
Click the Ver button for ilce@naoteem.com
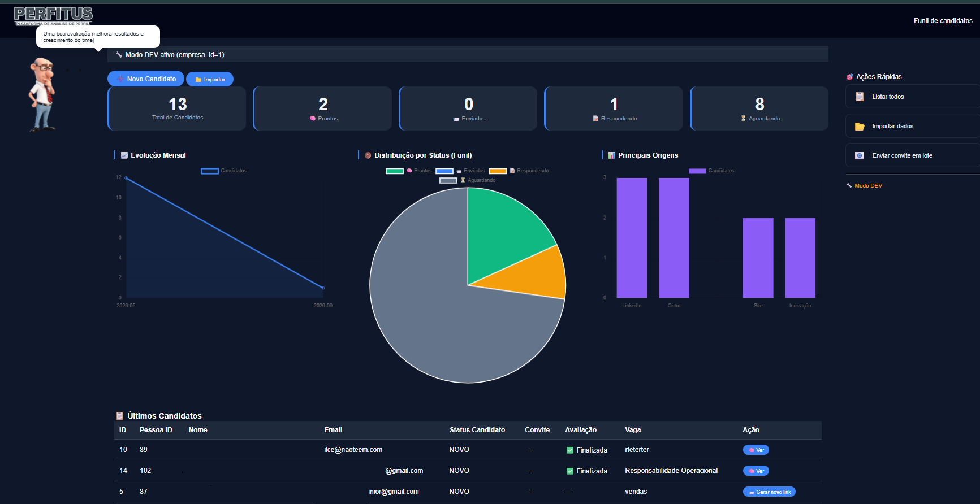point(756,450)
